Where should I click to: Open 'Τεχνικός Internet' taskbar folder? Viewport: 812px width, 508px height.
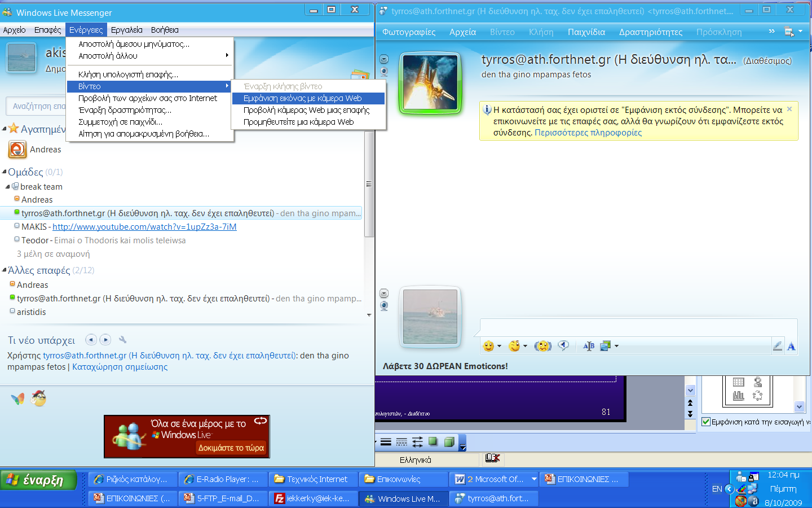313,479
